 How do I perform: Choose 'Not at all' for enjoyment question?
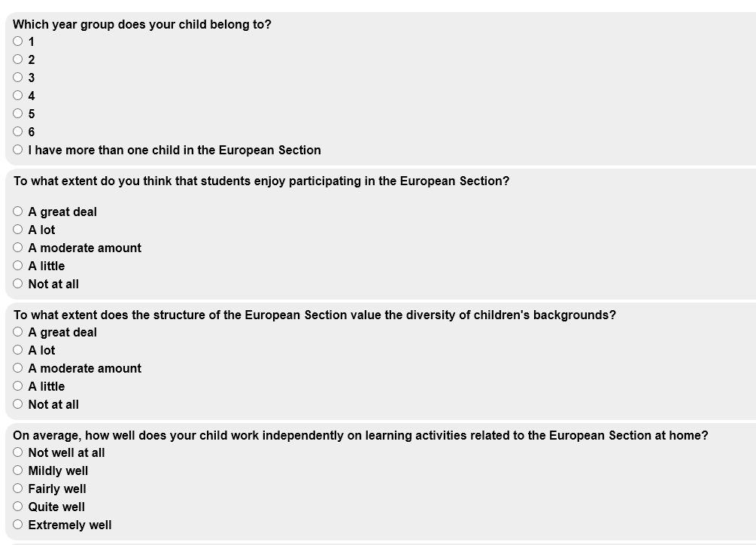click(18, 284)
